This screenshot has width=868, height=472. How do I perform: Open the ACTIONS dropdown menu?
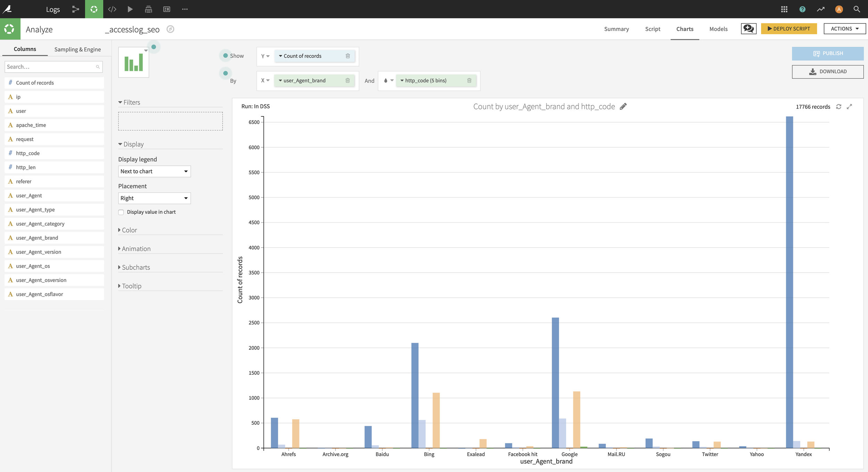[844, 29]
